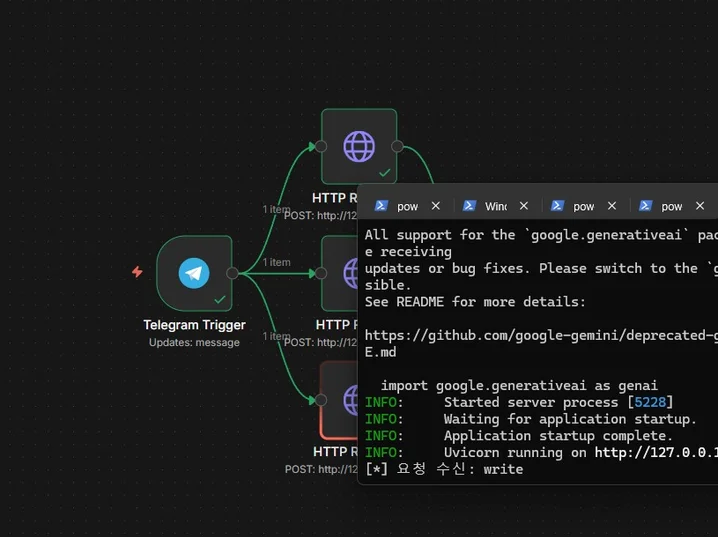Open the github.com google-gemini link
The height and width of the screenshot is (537, 718).
click(x=540, y=335)
